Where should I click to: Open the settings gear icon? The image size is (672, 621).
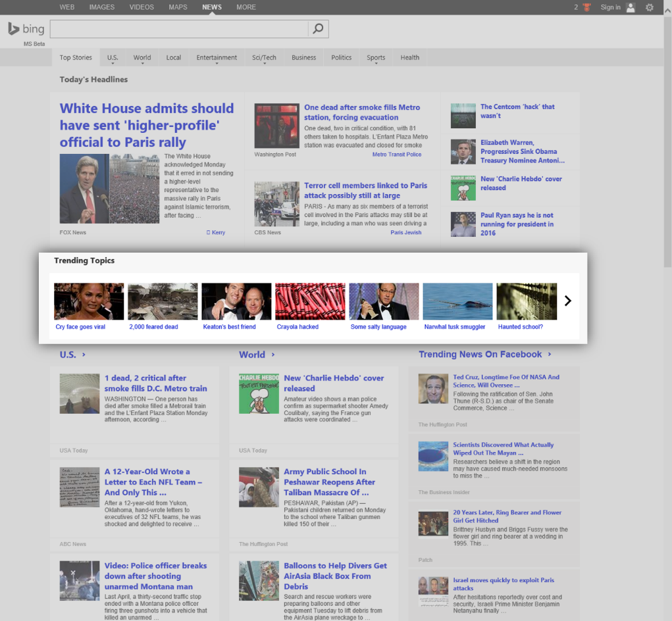[x=651, y=7]
